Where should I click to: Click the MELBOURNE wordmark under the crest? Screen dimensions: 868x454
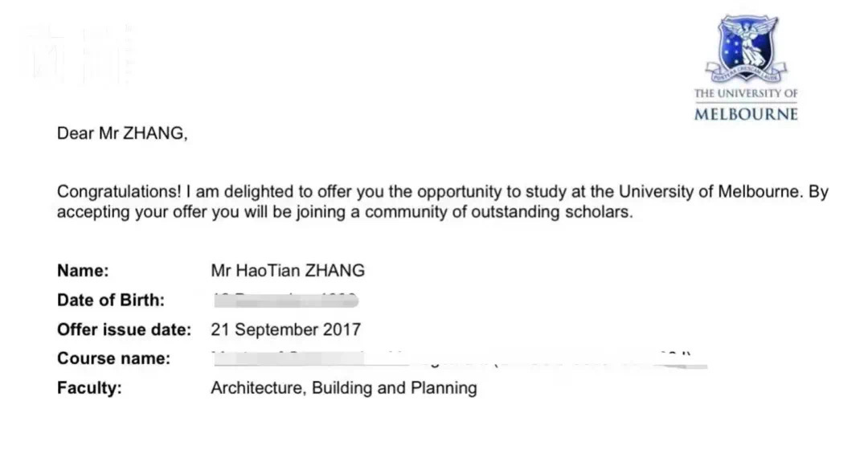point(746,114)
